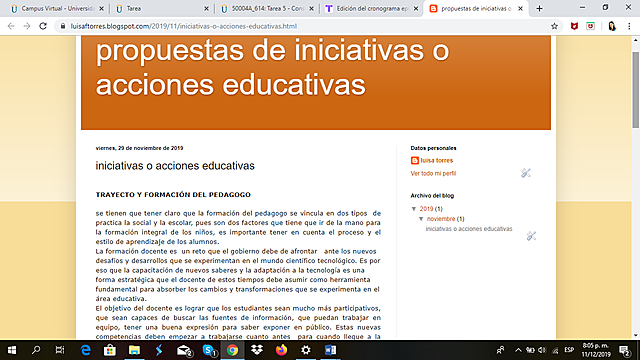Open the Edición del cronograma tab
Viewport: 640px width, 360px height.
372,9
